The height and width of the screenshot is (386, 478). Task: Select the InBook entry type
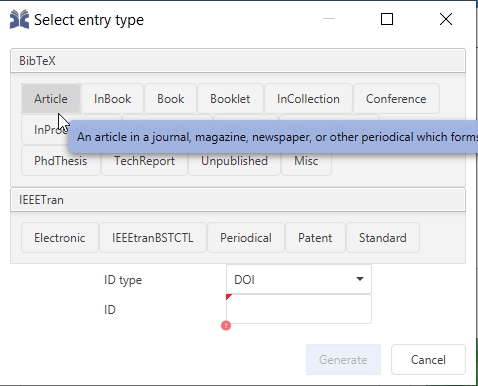point(113,99)
